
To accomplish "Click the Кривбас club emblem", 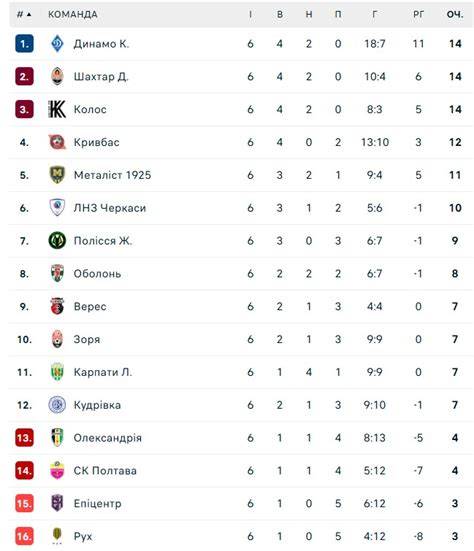I will tap(57, 142).
